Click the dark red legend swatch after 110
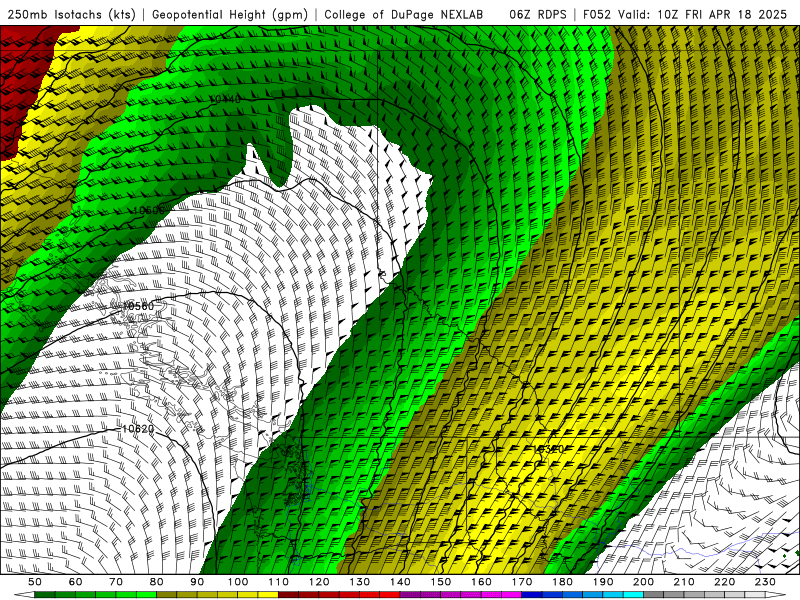 point(288,595)
